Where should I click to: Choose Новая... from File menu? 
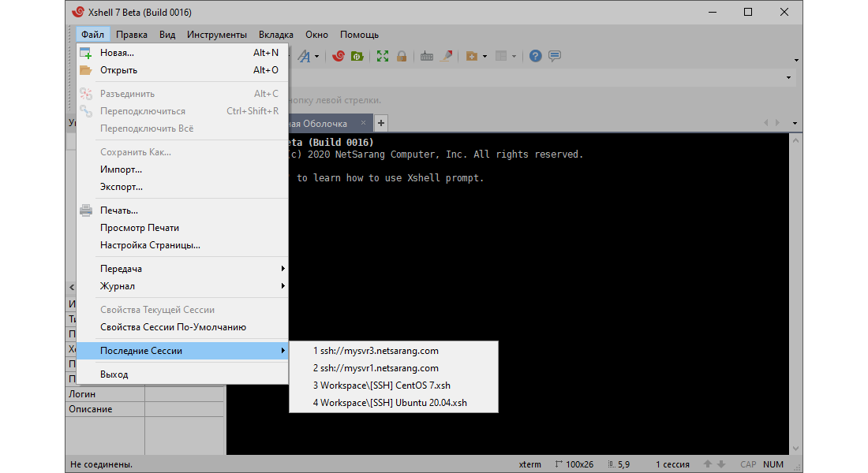point(182,53)
